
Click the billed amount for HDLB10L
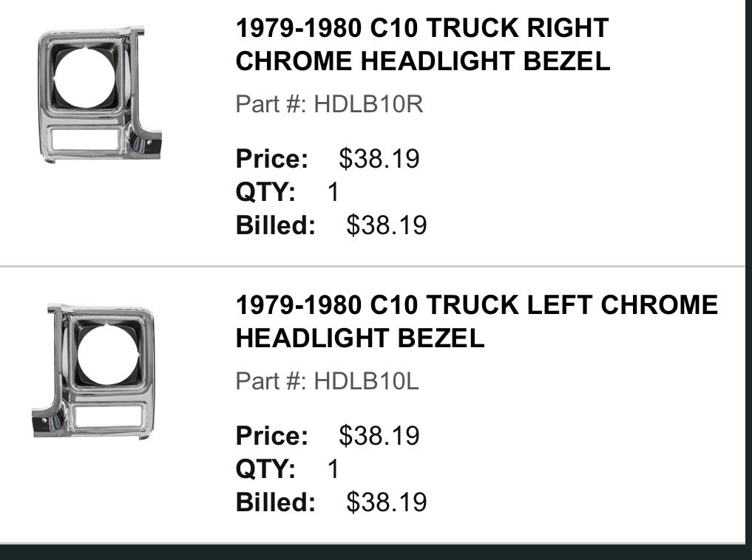click(386, 502)
